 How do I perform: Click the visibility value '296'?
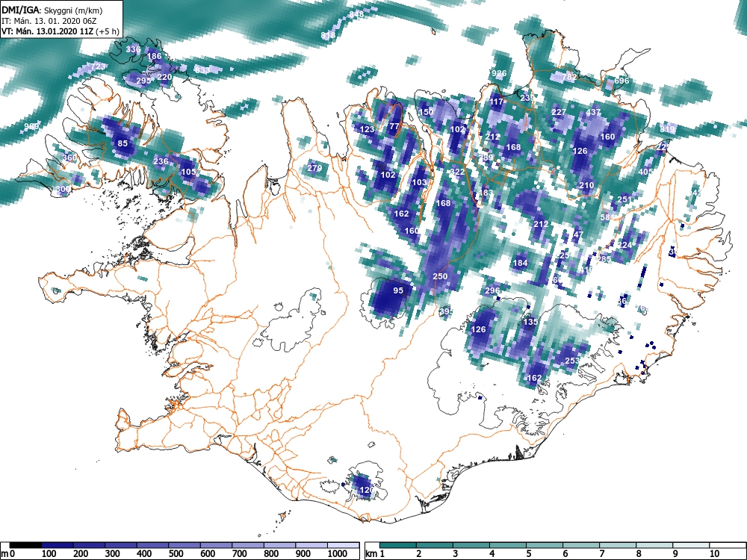pyautogui.click(x=492, y=290)
